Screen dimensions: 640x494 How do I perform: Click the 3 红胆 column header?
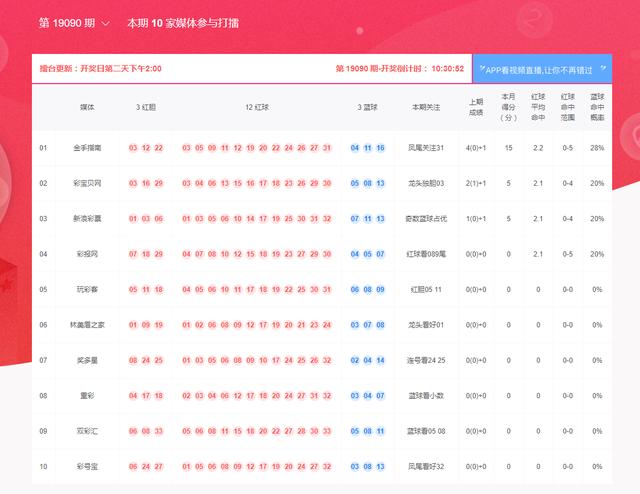pos(146,107)
